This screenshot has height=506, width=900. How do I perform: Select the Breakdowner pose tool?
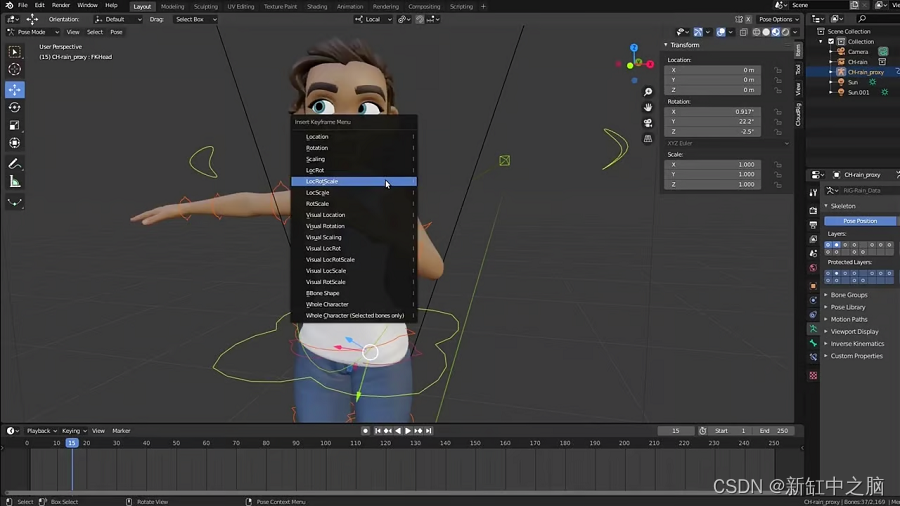click(15, 203)
